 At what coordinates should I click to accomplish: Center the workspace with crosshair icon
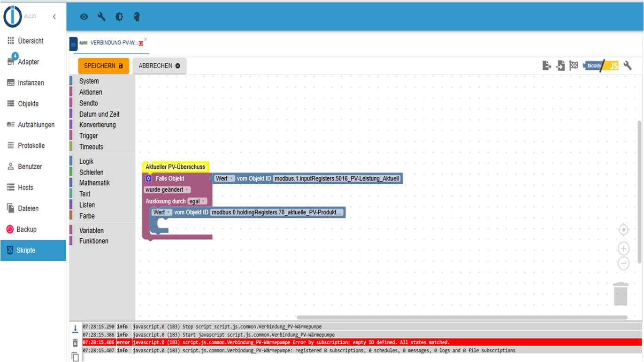(623, 230)
